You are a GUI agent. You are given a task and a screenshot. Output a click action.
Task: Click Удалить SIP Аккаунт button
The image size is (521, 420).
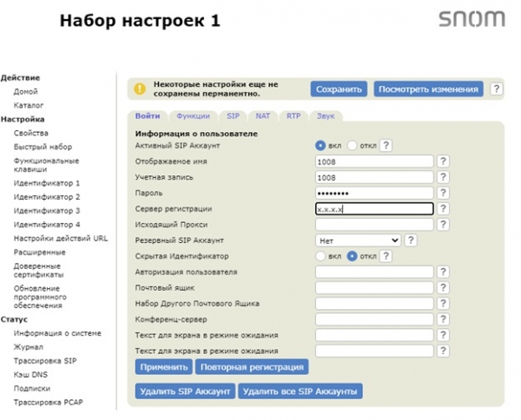tap(184, 391)
